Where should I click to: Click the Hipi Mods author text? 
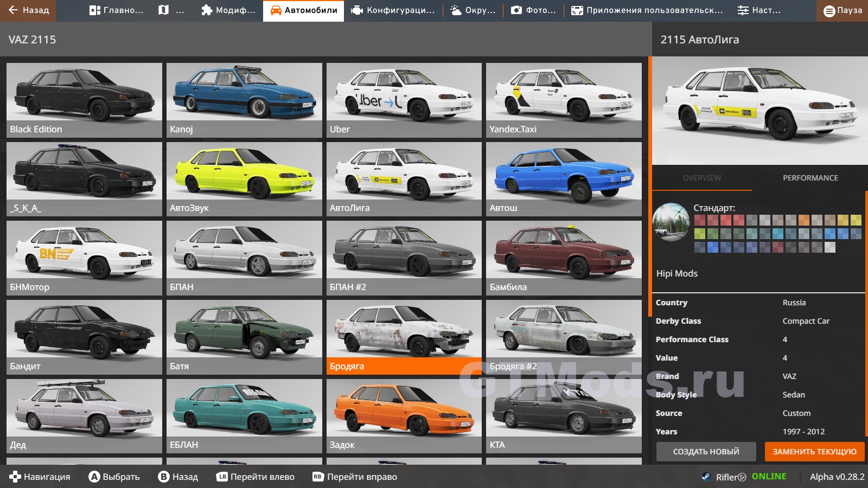pyautogui.click(x=676, y=273)
